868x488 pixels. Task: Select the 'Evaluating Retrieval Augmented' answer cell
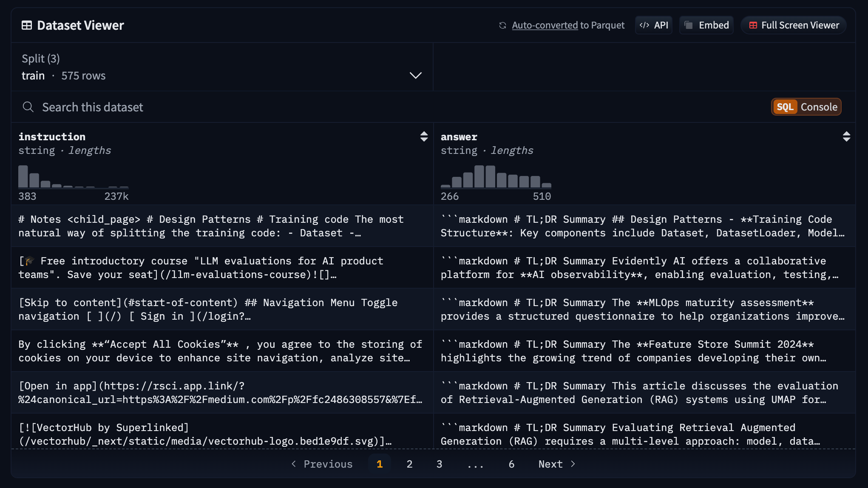click(644, 431)
